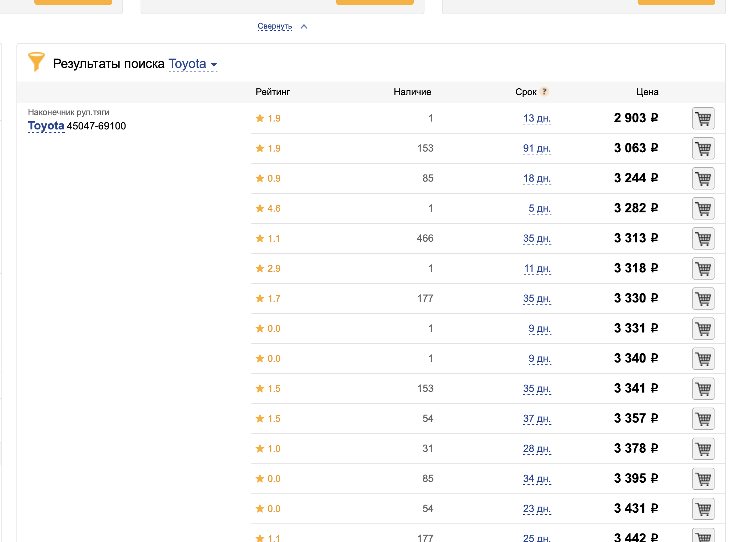756x542 pixels.
Task: Sort by the Цена column header
Action: [x=647, y=92]
